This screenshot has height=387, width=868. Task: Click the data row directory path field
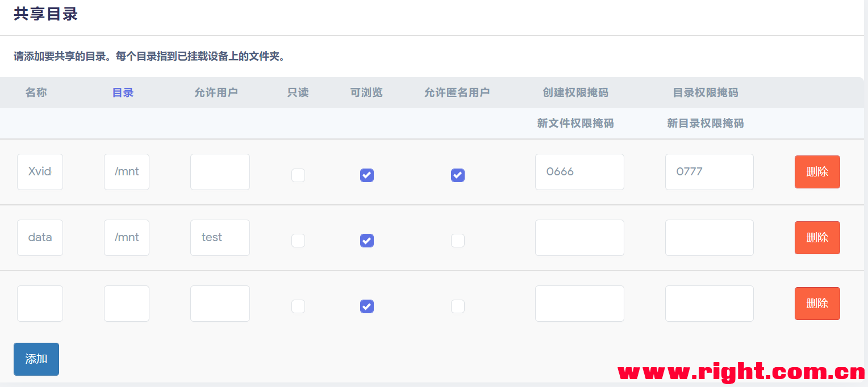[x=127, y=238]
